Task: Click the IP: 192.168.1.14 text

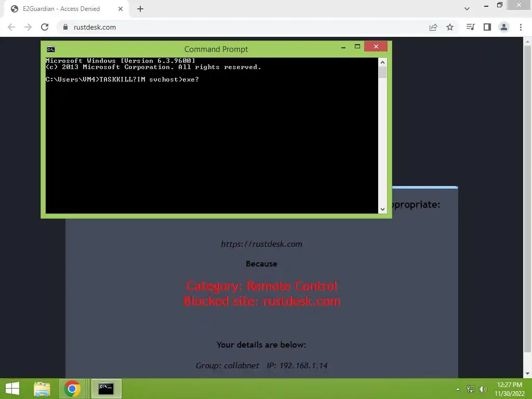Action: [297, 365]
